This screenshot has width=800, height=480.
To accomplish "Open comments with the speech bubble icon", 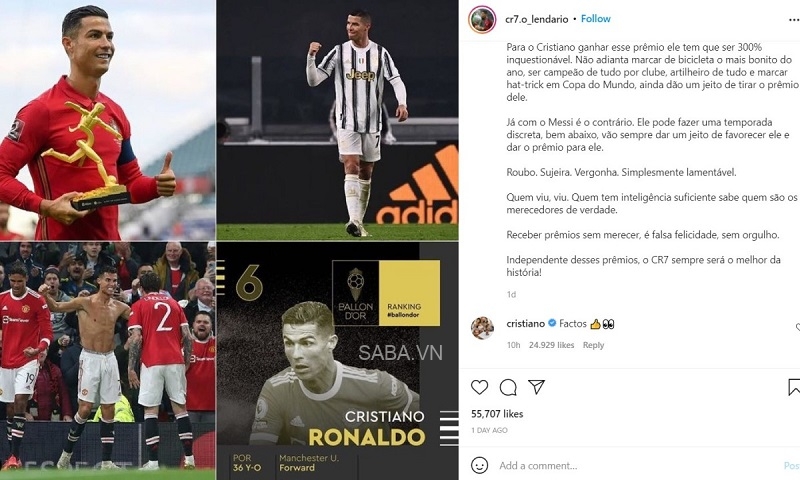I will point(508,388).
